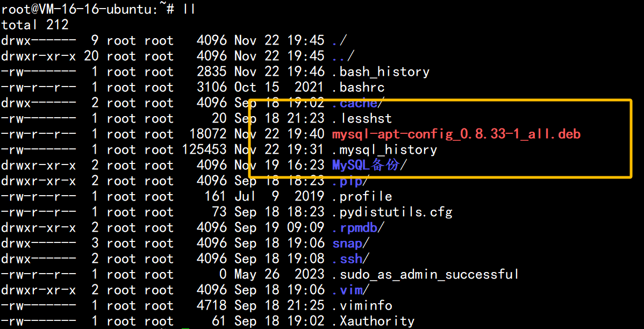Click the .bash_history file name
This screenshot has height=329, width=644.
(381, 72)
